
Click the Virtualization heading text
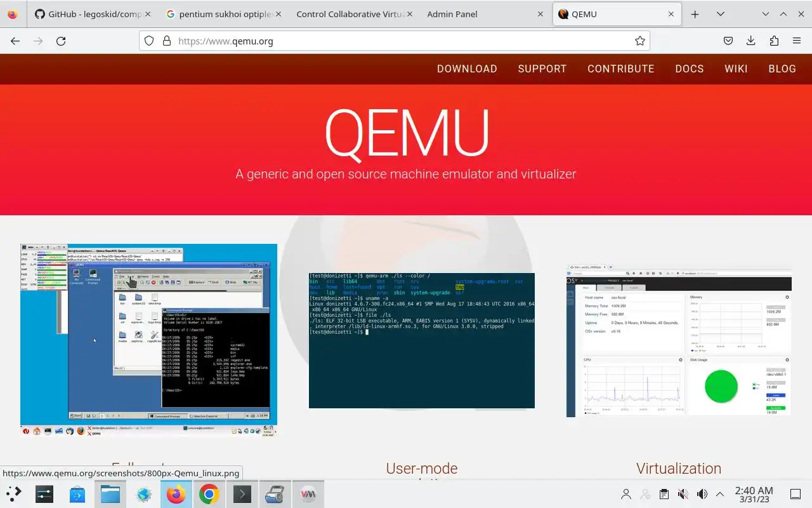coord(679,469)
